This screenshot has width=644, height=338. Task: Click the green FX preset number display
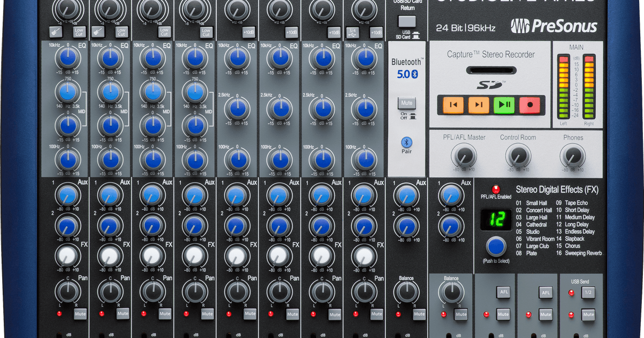(x=495, y=219)
